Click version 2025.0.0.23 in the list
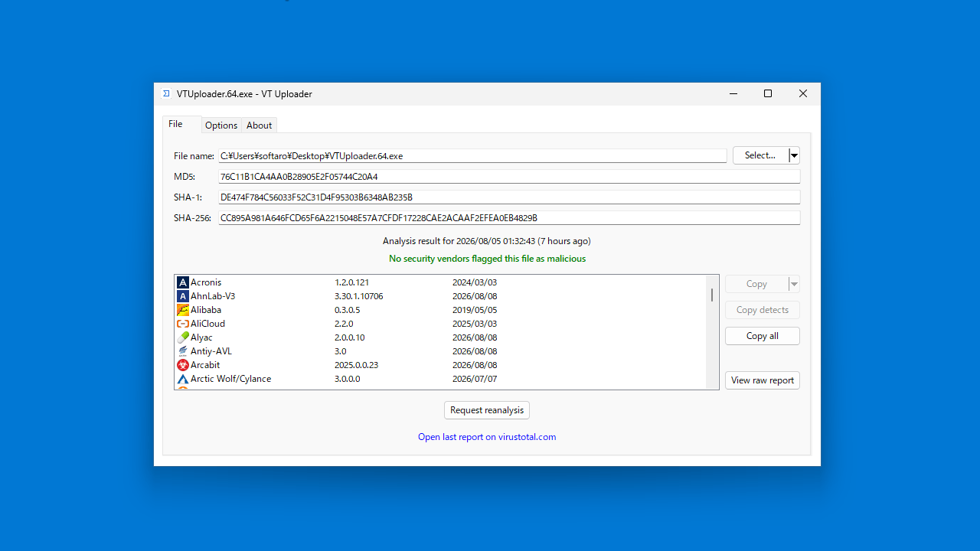The height and width of the screenshot is (551, 980). pos(357,365)
